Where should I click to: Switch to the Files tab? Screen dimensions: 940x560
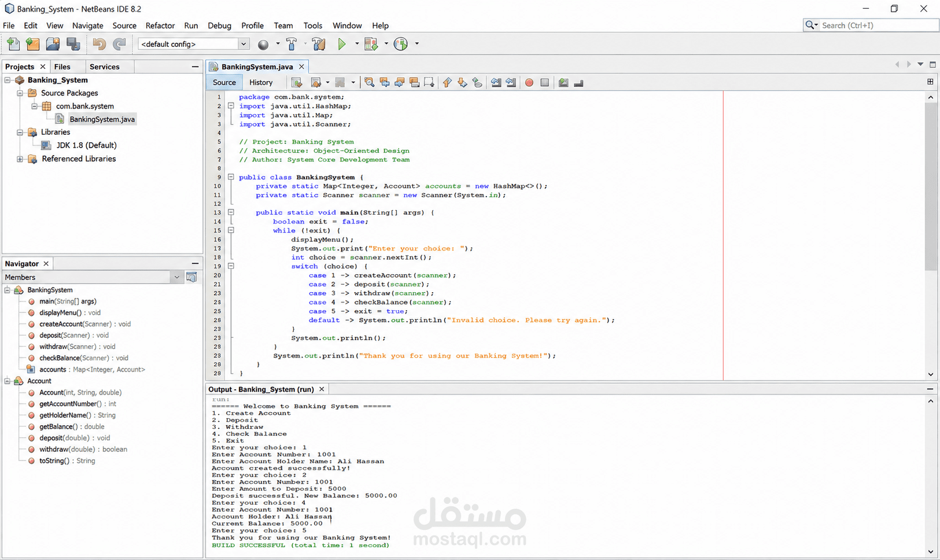pos(62,67)
